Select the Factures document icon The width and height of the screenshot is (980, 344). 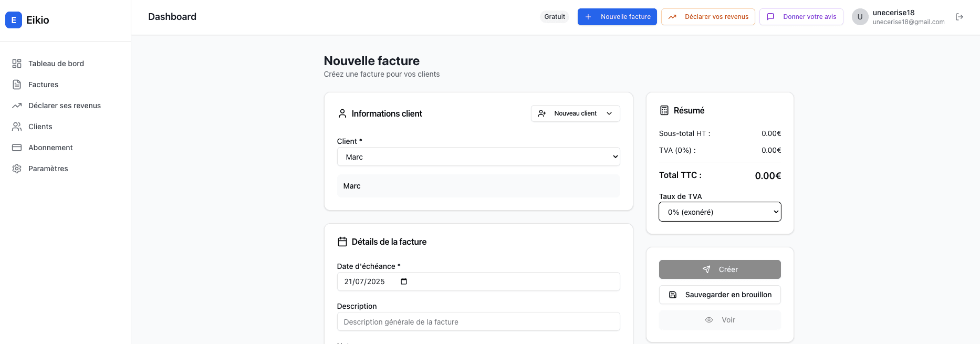click(x=16, y=84)
